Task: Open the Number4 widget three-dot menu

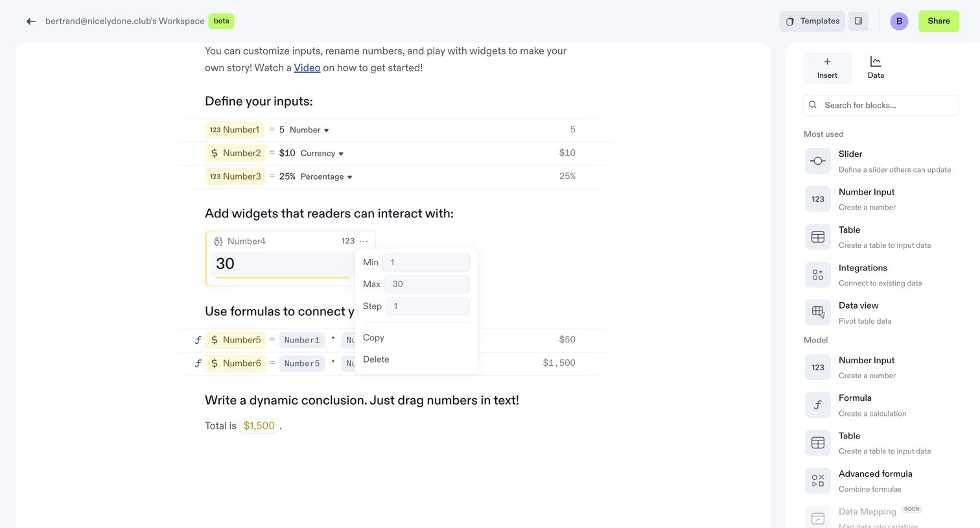Action: 364,241
